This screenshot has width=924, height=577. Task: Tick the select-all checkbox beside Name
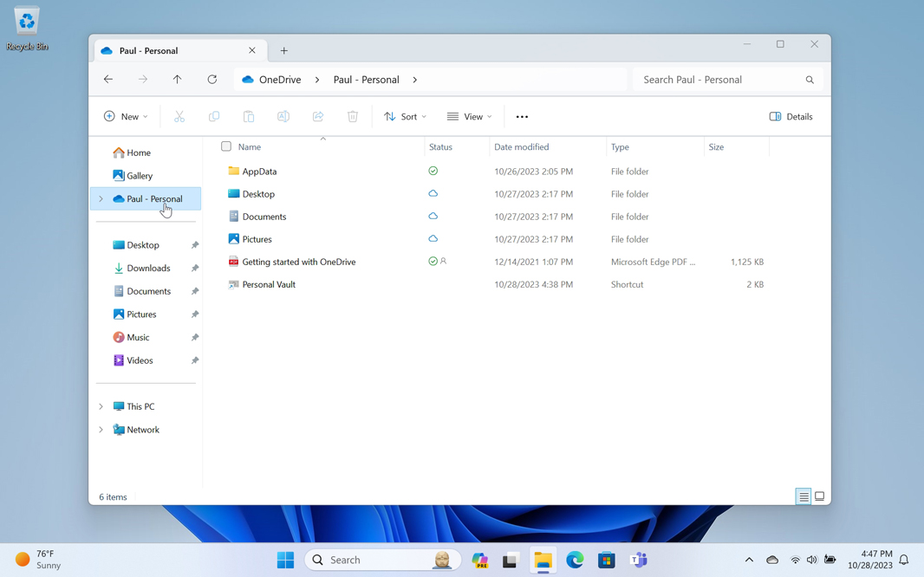(226, 147)
